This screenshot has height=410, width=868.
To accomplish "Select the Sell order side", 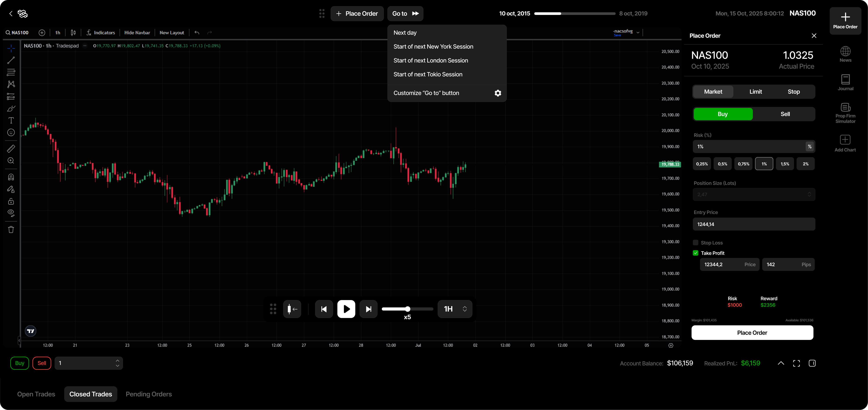I will click(x=785, y=114).
